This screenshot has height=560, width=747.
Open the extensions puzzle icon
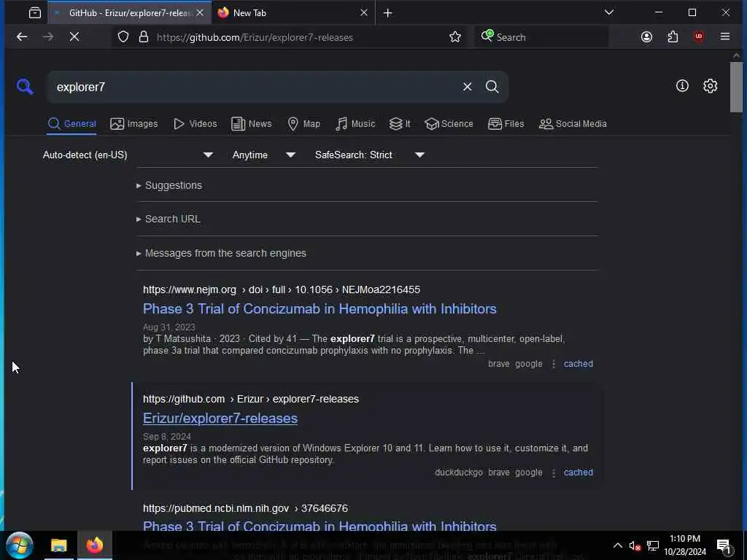[x=673, y=36]
